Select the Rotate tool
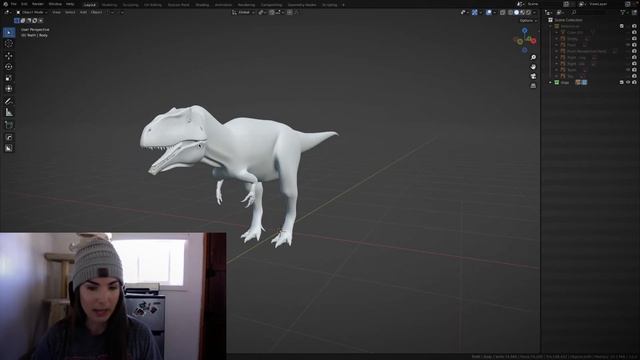Screen dimensions: 640x360 pos(9,67)
